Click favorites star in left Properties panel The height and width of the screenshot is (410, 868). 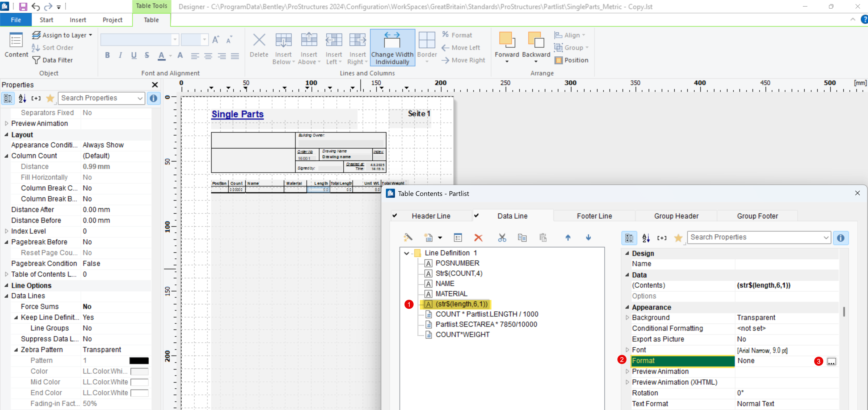[x=50, y=98]
